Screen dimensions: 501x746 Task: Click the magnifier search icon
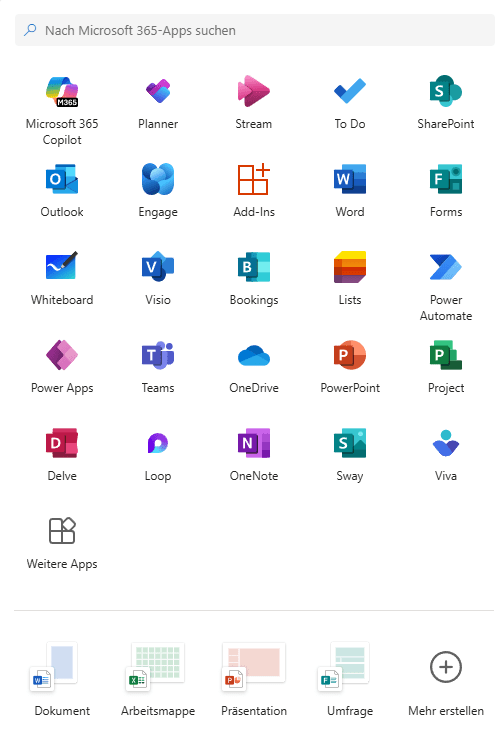[x=30, y=30]
